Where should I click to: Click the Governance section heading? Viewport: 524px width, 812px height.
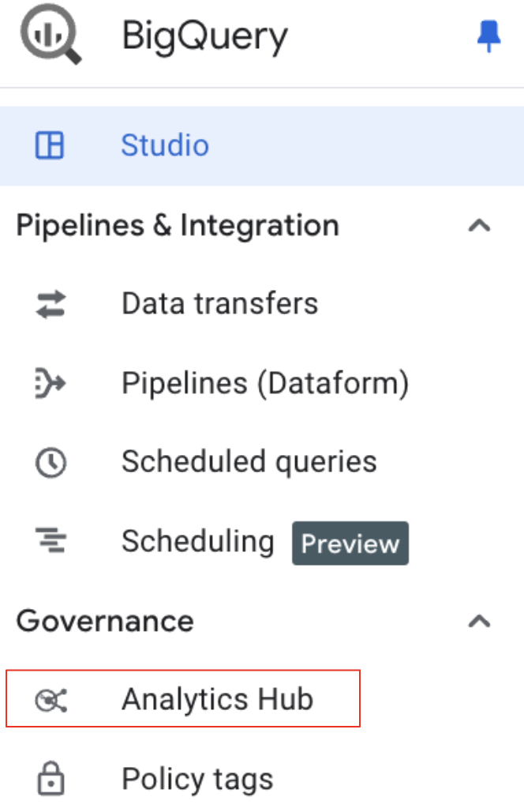tap(105, 621)
